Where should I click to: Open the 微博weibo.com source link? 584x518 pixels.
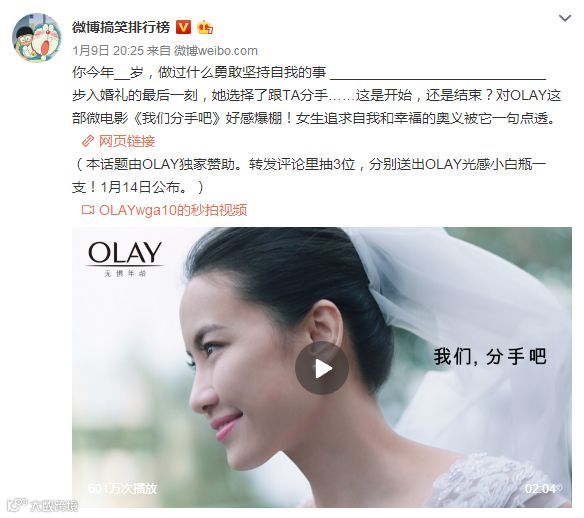[216, 51]
